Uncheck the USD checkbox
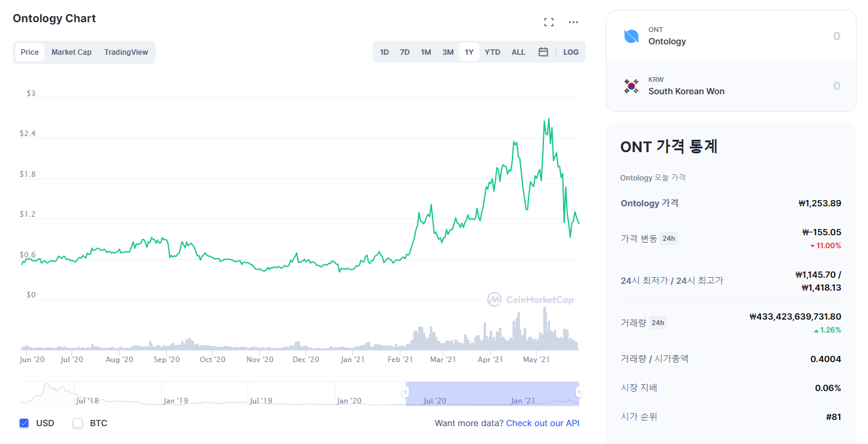Image resolution: width=868 pixels, height=444 pixels. (24, 423)
